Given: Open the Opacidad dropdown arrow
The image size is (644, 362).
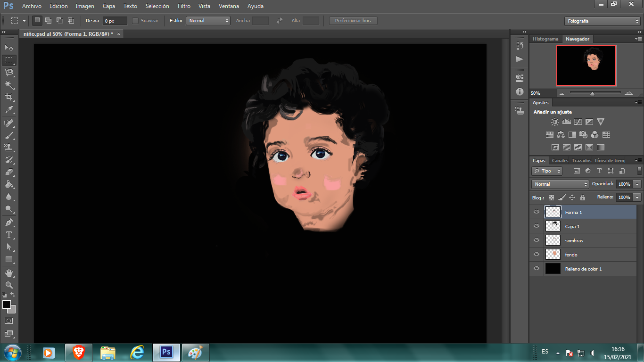Looking at the screenshot, I should click(x=637, y=184).
